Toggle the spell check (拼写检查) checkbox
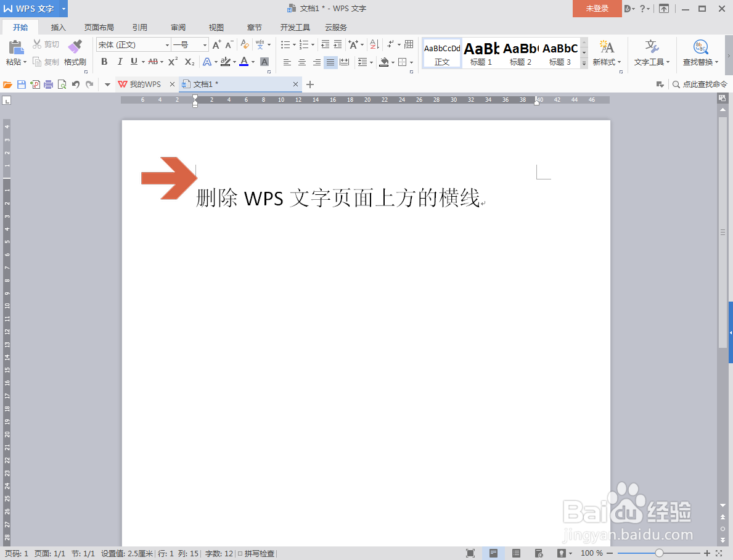The width and height of the screenshot is (733, 560). [x=240, y=554]
